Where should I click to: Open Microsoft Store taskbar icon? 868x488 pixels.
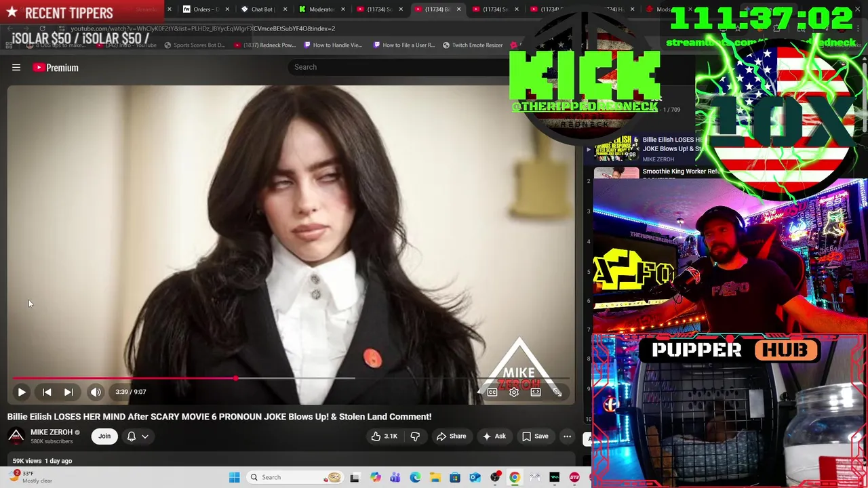[x=455, y=477]
